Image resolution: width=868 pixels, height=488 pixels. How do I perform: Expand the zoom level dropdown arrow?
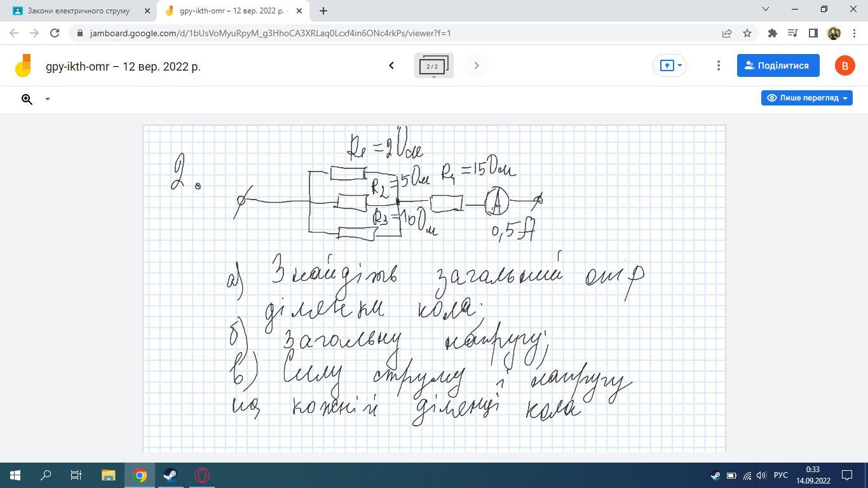47,99
